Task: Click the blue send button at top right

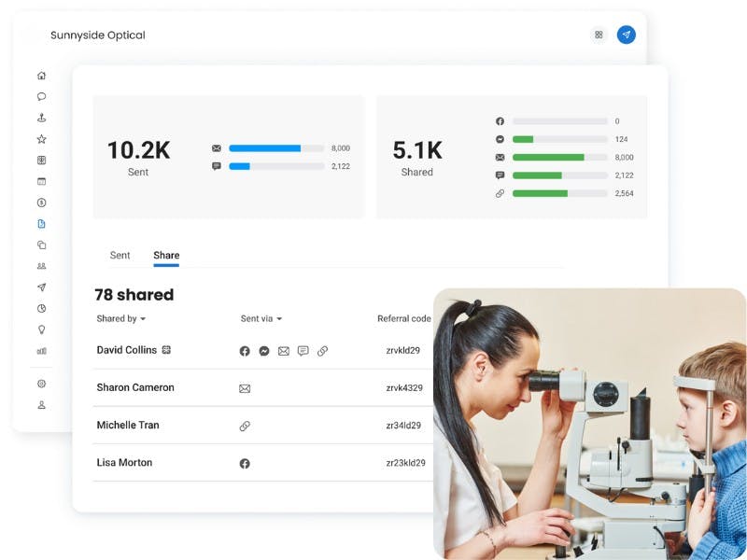Action: 627,35
